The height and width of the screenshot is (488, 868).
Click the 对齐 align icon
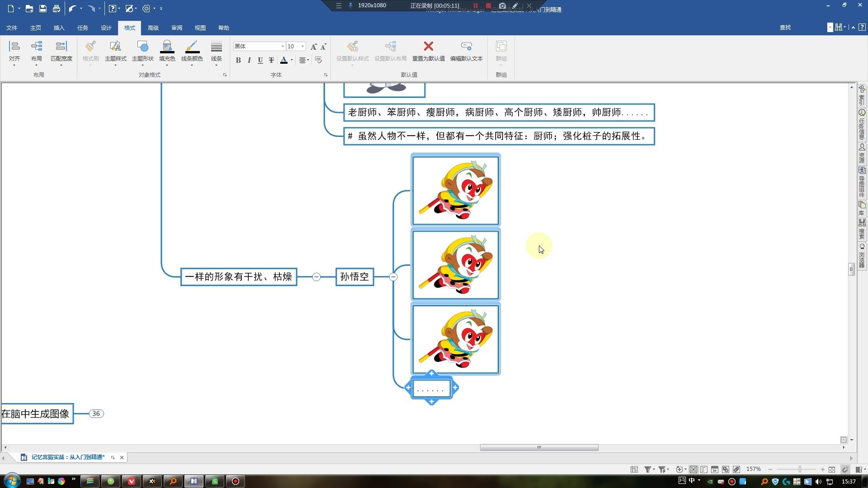(x=14, y=47)
